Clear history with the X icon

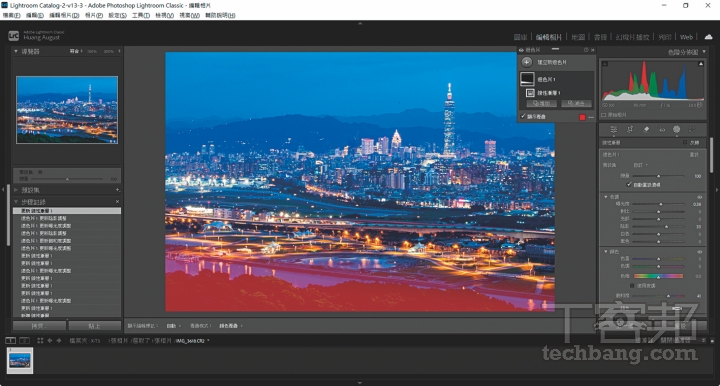point(117,201)
